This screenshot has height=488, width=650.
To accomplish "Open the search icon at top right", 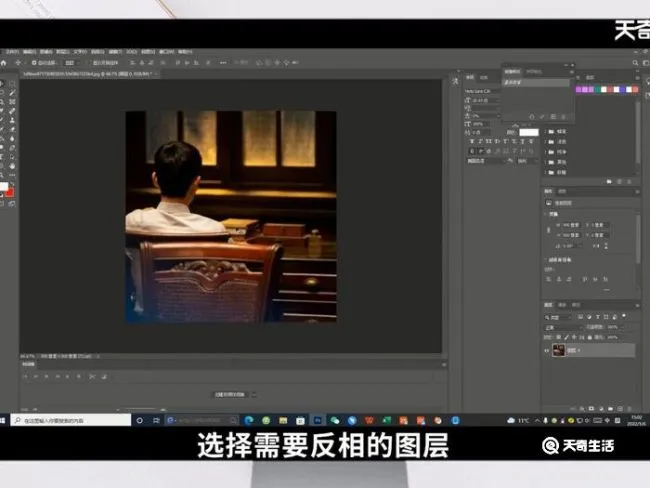I will tap(635, 63).
